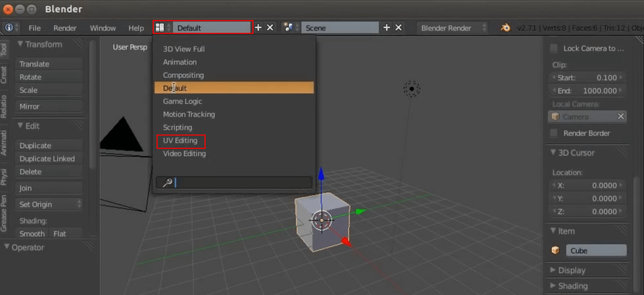Click the Clip End value slider
644x295 pixels.
588,91
